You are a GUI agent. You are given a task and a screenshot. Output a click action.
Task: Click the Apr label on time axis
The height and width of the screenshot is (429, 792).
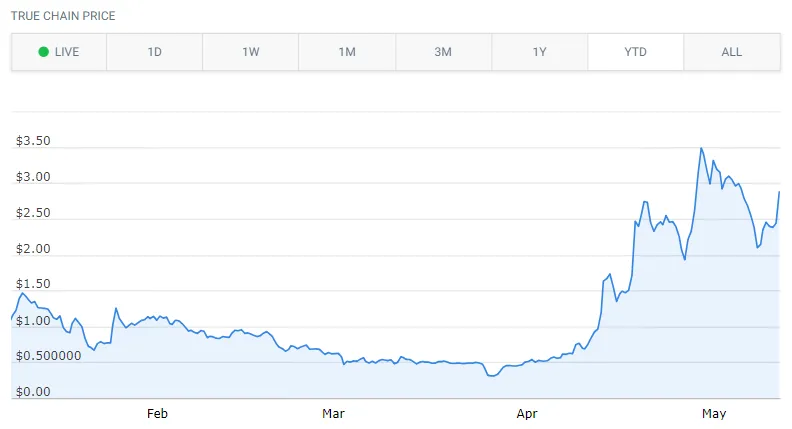point(527,414)
